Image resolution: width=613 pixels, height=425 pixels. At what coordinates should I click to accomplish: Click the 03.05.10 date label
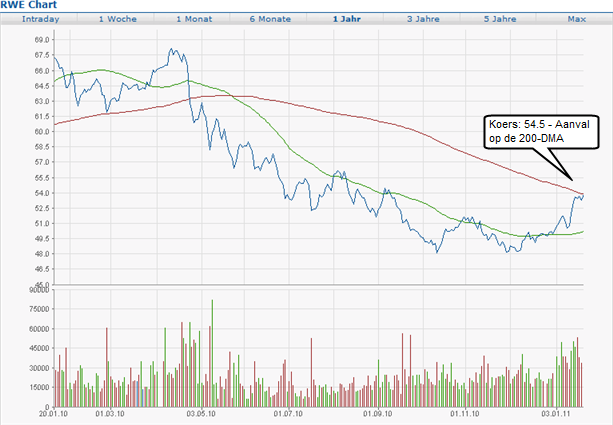click(201, 412)
